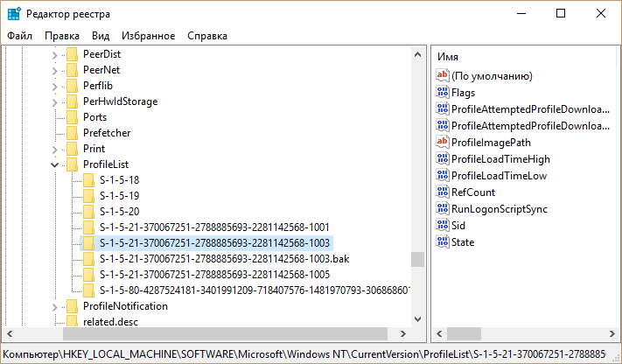Expand the PeerNet key
This screenshot has height=364, width=622.
click(55, 71)
